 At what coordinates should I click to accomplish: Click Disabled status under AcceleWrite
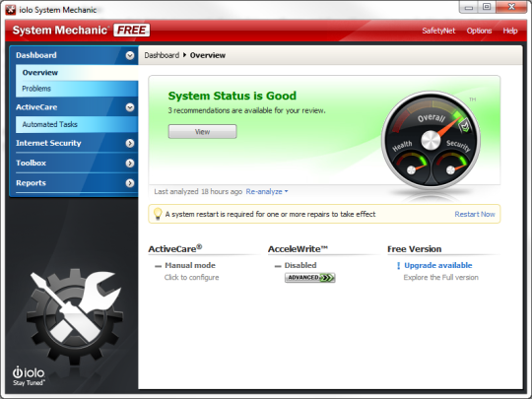point(300,265)
